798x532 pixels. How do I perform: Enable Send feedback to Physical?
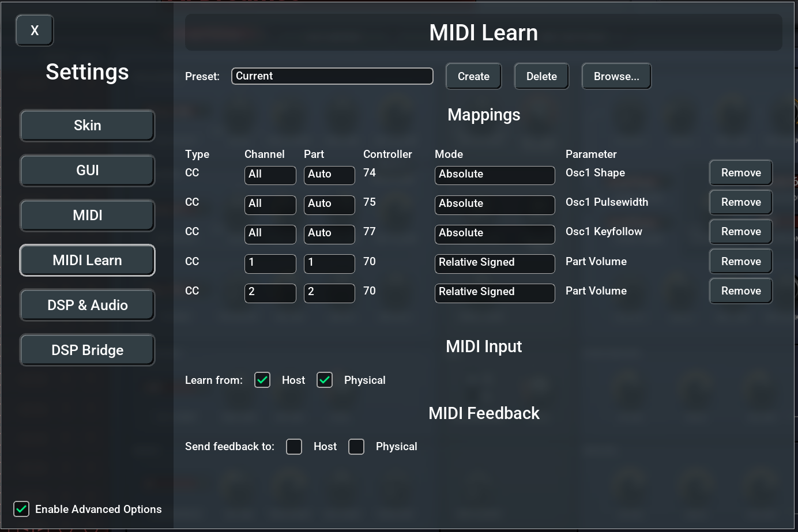[356, 447]
